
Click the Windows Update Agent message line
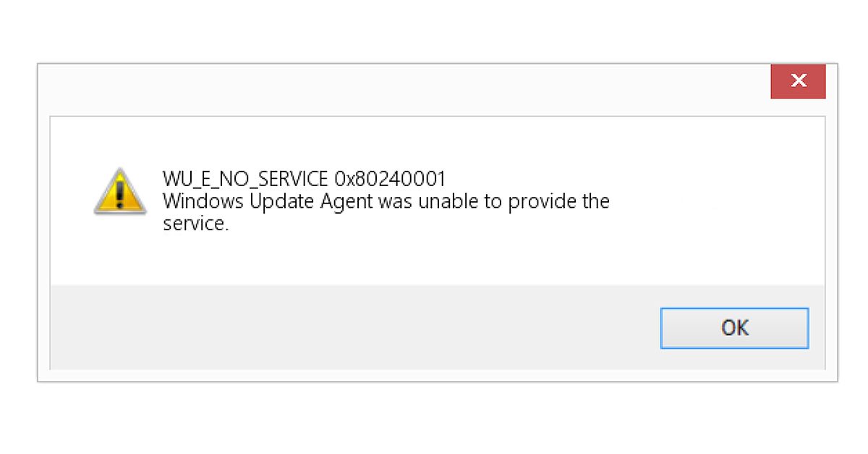(386, 201)
